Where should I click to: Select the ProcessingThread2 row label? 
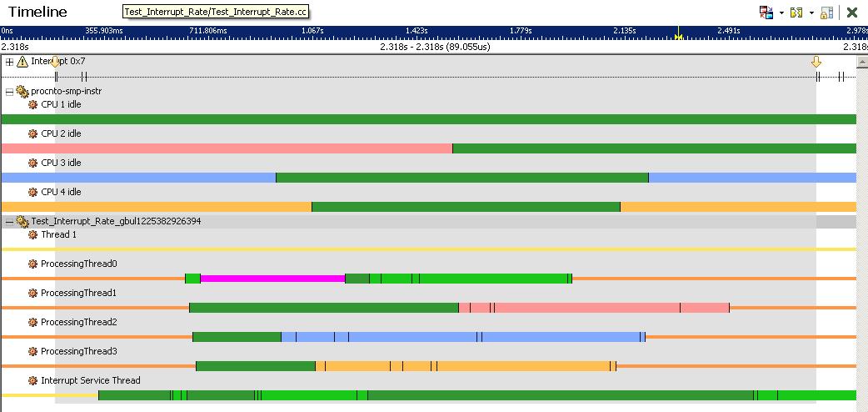78,323
